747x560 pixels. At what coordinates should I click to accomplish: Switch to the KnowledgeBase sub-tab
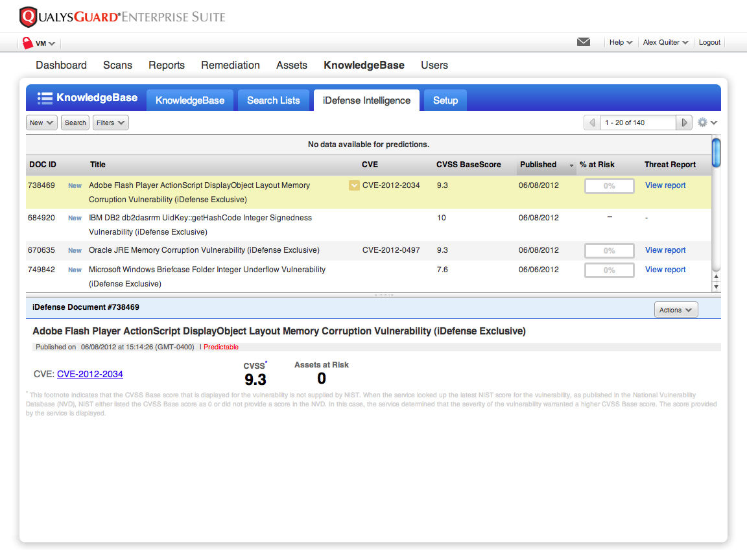click(189, 100)
